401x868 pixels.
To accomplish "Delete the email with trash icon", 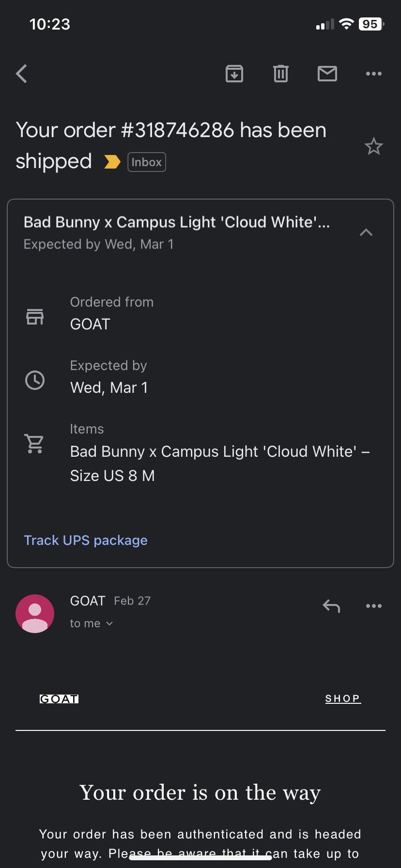I will 281,74.
